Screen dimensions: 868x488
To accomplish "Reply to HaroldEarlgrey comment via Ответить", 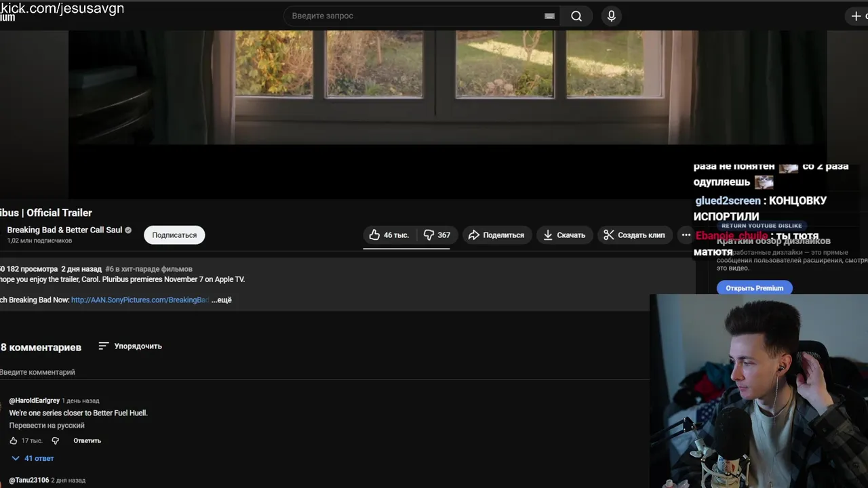I will pyautogui.click(x=87, y=441).
